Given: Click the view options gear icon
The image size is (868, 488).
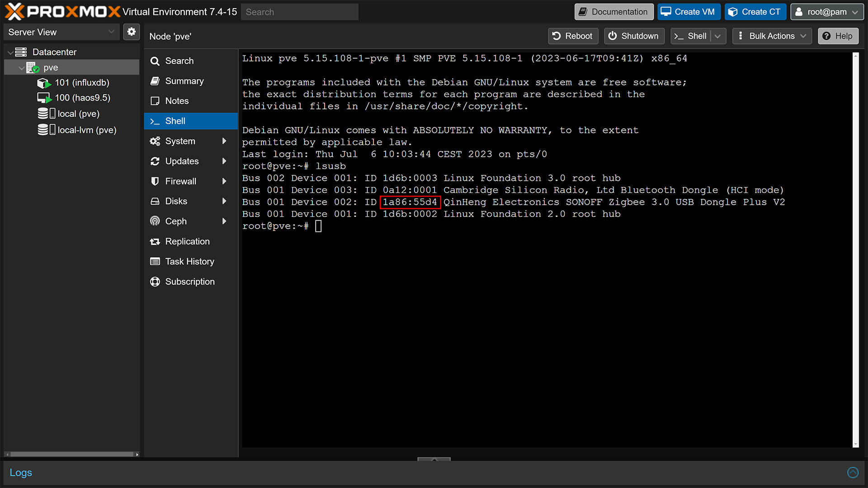Looking at the screenshot, I should point(132,32).
